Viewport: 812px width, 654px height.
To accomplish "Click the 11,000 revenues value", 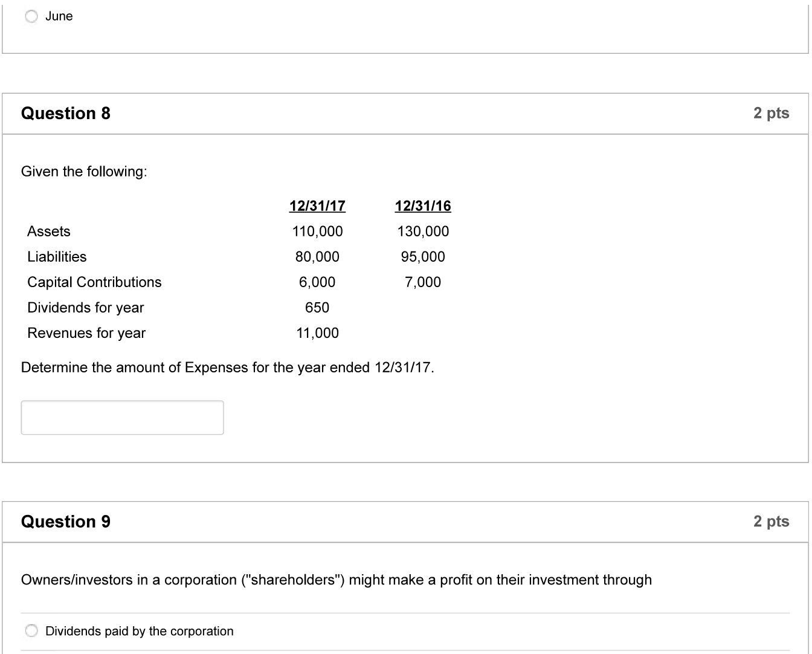I will pyautogui.click(x=317, y=333).
